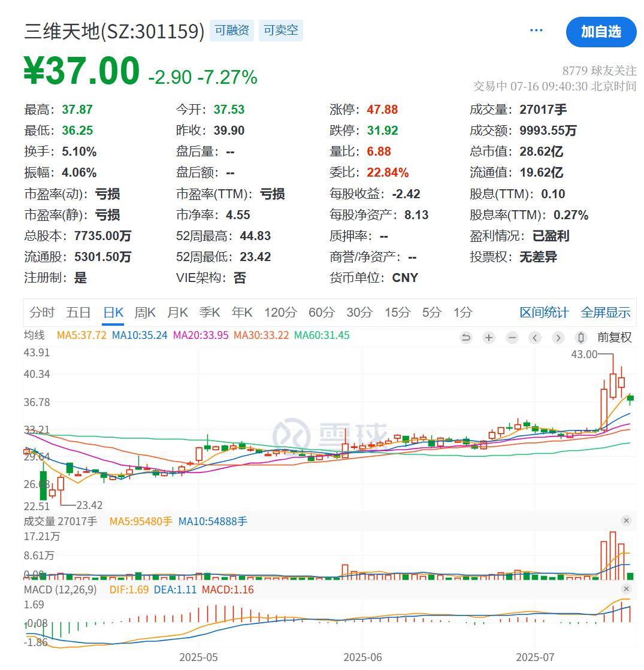The image size is (644, 670).
Task: Click the MA30:33.22 moving average label
Action: pos(261,335)
